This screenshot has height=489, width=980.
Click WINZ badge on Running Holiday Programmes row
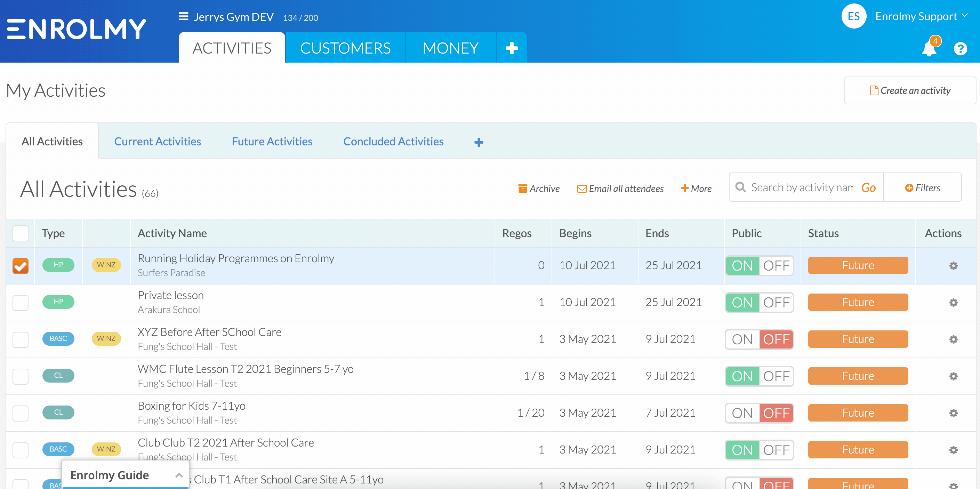click(106, 265)
